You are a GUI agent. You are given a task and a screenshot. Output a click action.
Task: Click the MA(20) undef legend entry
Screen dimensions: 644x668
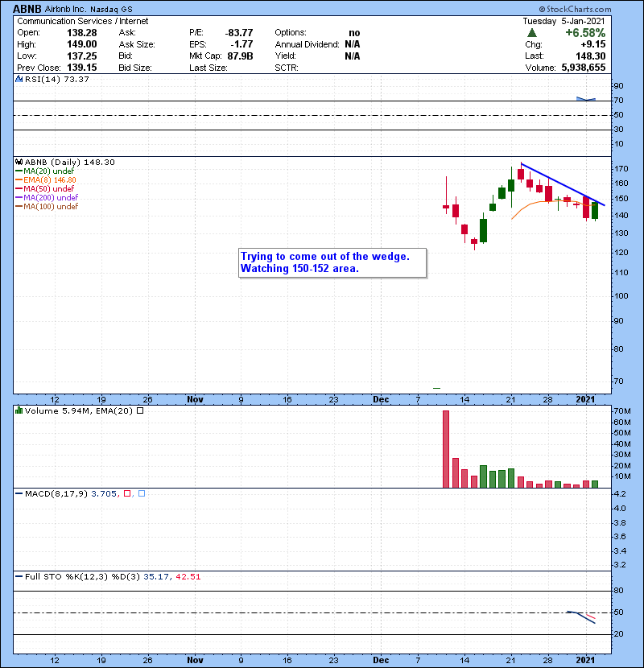48,171
